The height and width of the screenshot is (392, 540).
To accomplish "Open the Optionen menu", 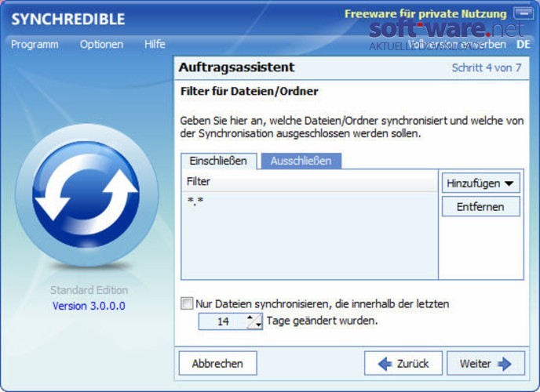I will pos(101,45).
